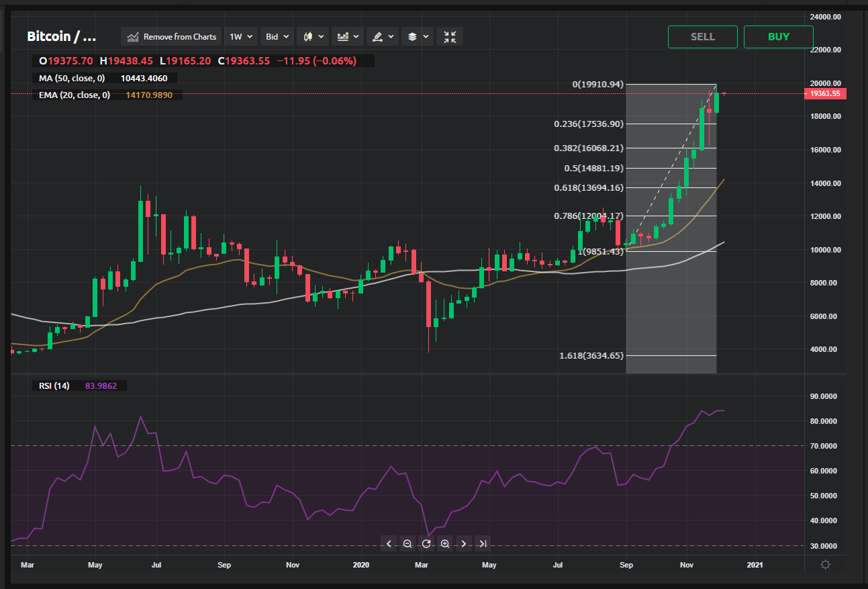The height and width of the screenshot is (589, 868).
Task: Open the layers dropdown
Action: [x=418, y=36]
